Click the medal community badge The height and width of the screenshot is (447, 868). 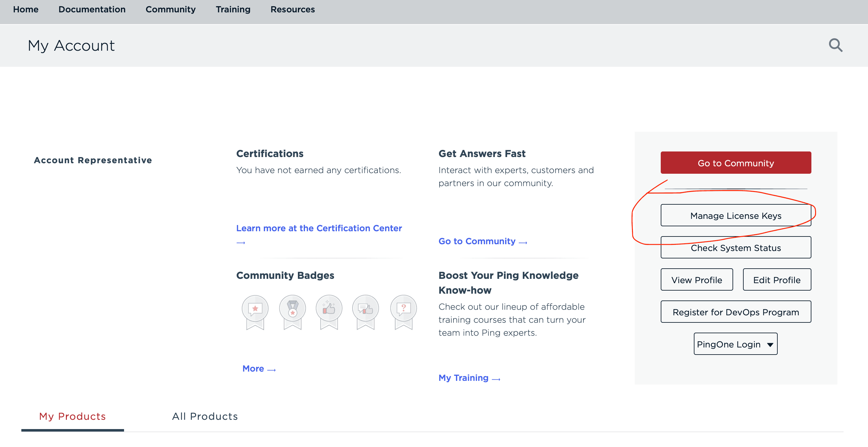tap(292, 312)
